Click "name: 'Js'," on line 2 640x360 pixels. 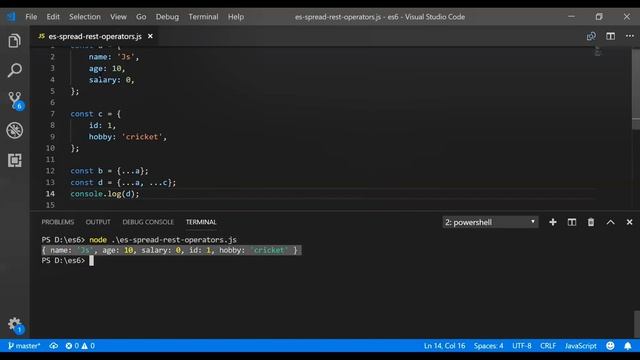tap(114, 57)
